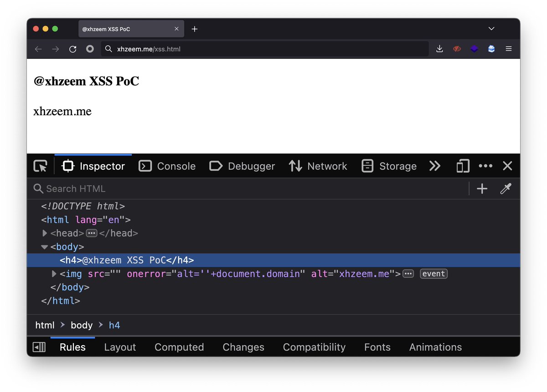Expand the img element node
The height and width of the screenshot is (392, 547).
point(54,274)
